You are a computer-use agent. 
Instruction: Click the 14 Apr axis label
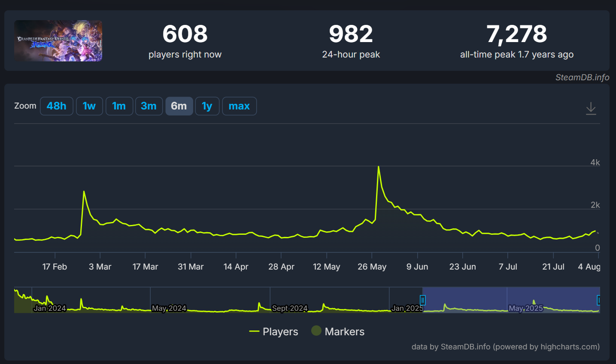pos(236,267)
